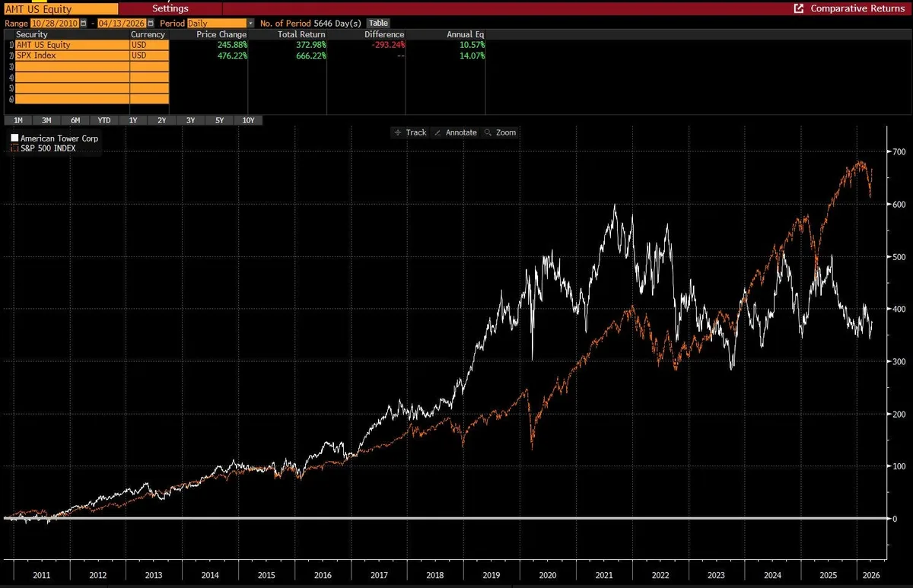Switch to the 5Y range tab
This screenshot has height=588, width=913.
tap(219, 119)
